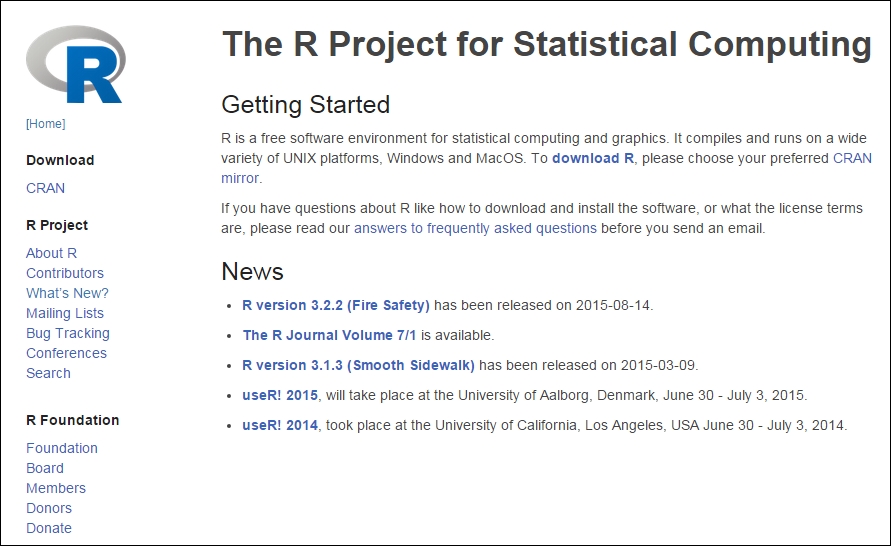The width and height of the screenshot is (891, 546).
Task: Navigate to Mailing Lists
Action: 65,313
